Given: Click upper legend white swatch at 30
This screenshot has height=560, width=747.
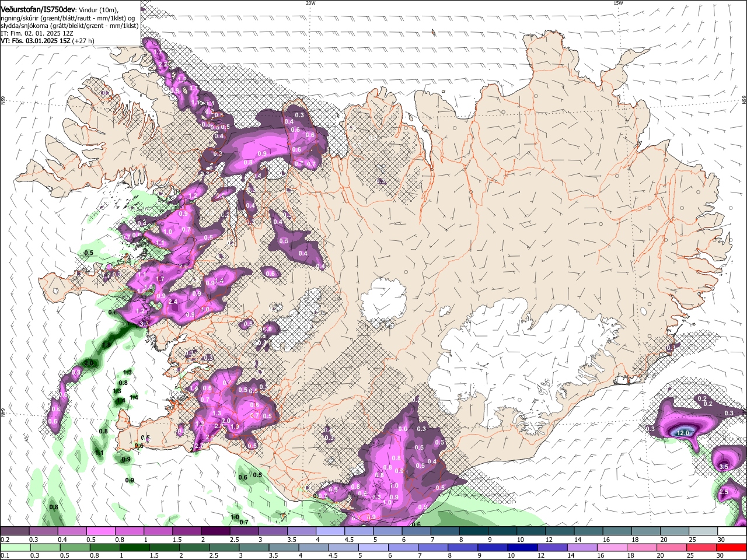Looking at the screenshot, I should (x=732, y=531).
